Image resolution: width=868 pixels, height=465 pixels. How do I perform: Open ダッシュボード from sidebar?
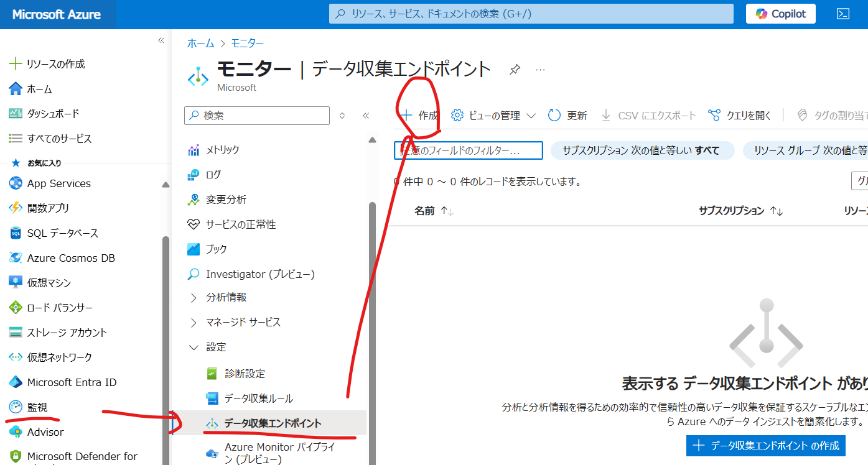pyautogui.click(x=44, y=114)
